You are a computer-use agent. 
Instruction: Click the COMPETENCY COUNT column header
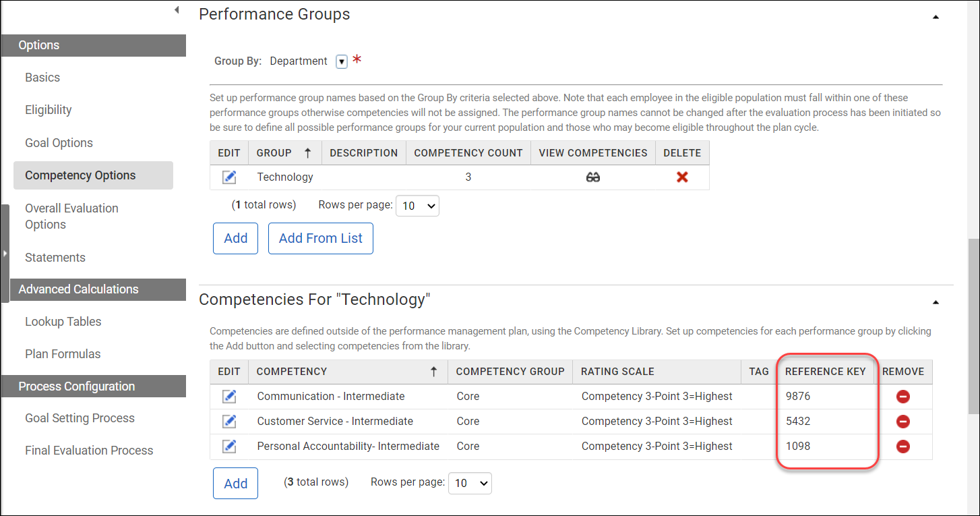click(x=468, y=153)
